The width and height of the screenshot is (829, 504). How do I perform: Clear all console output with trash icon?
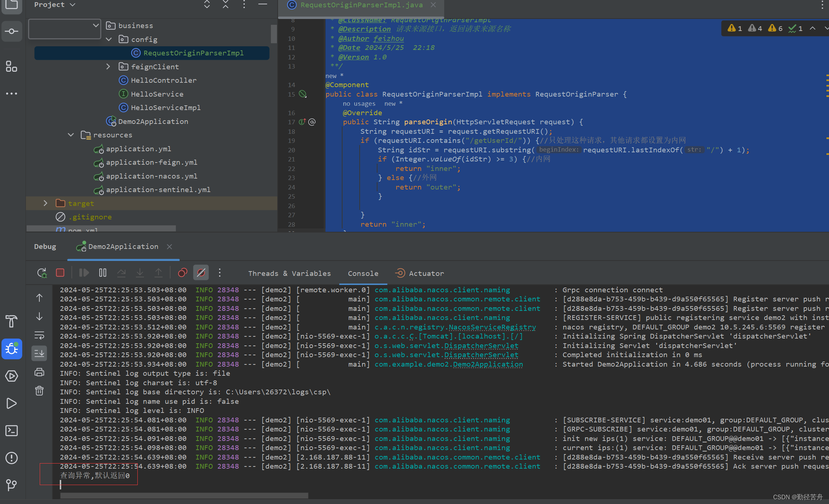pyautogui.click(x=39, y=391)
